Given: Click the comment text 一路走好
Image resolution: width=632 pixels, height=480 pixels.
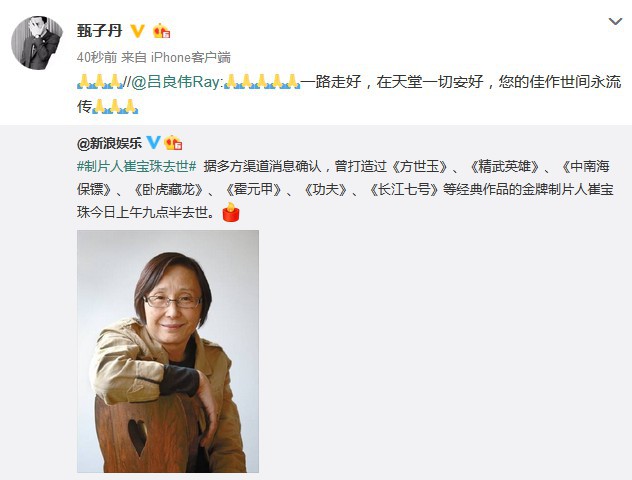Looking at the screenshot, I should (331, 82).
